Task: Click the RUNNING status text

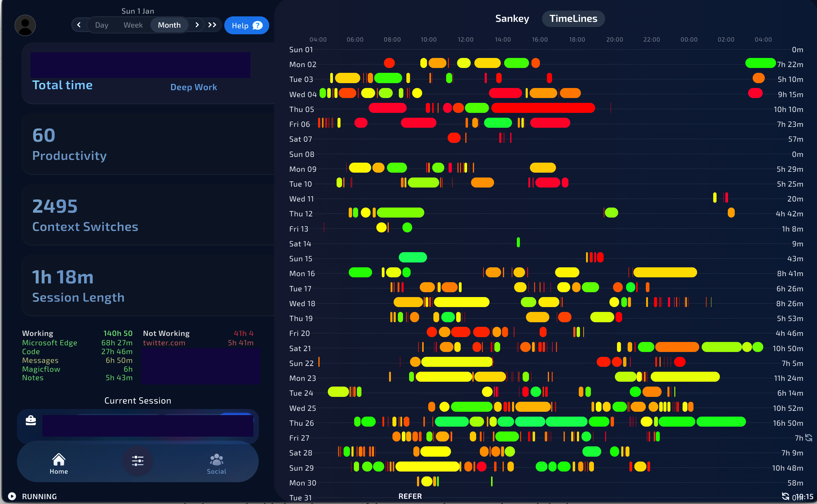Action: tap(39, 496)
